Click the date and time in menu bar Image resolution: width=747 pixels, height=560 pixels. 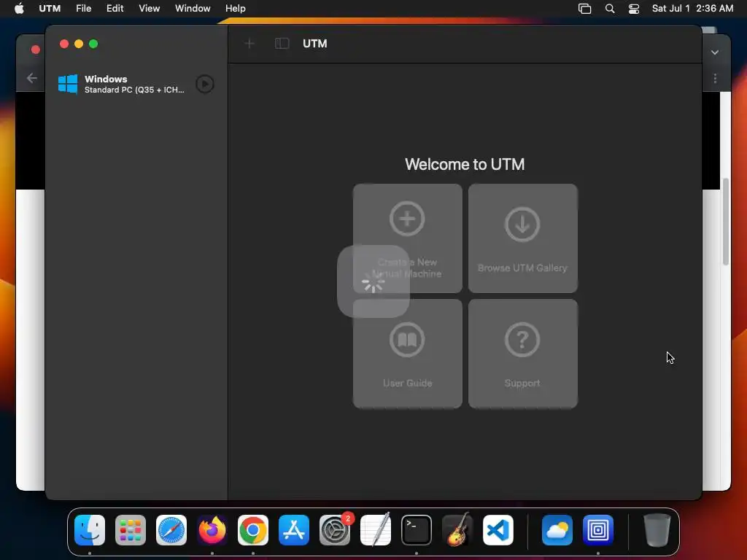692,9
